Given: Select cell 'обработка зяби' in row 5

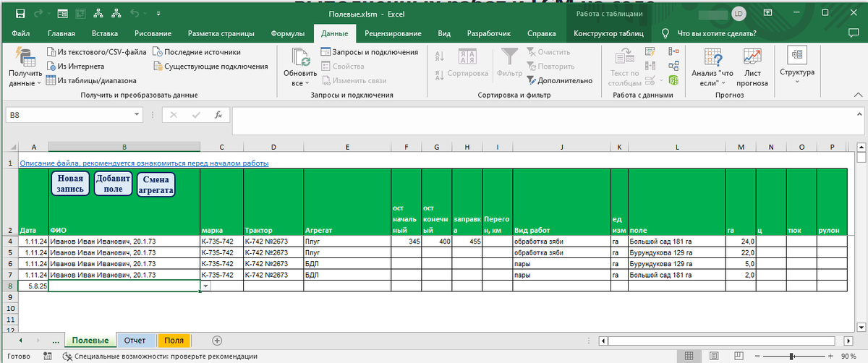Looking at the screenshot, I should coord(561,252).
